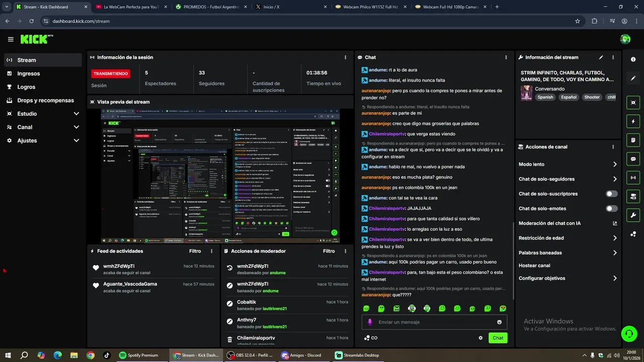Click the Conversando category
The image size is (644, 362).
coord(549,89)
